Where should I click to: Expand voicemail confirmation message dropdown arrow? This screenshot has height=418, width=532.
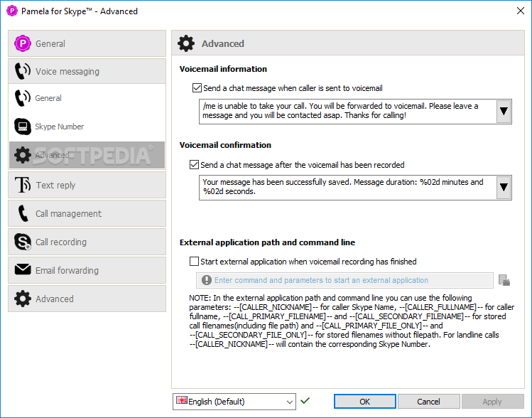point(504,188)
